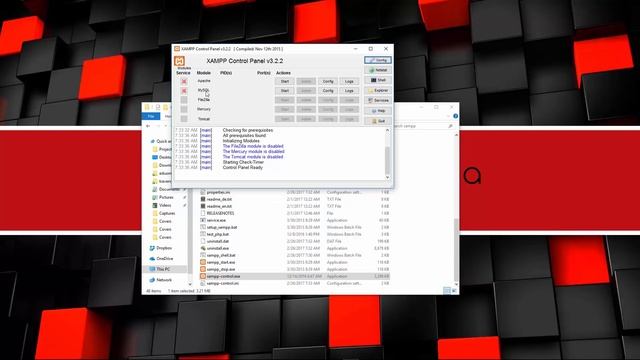Click Explorer sidebar scroll down arrow

click(x=190, y=284)
